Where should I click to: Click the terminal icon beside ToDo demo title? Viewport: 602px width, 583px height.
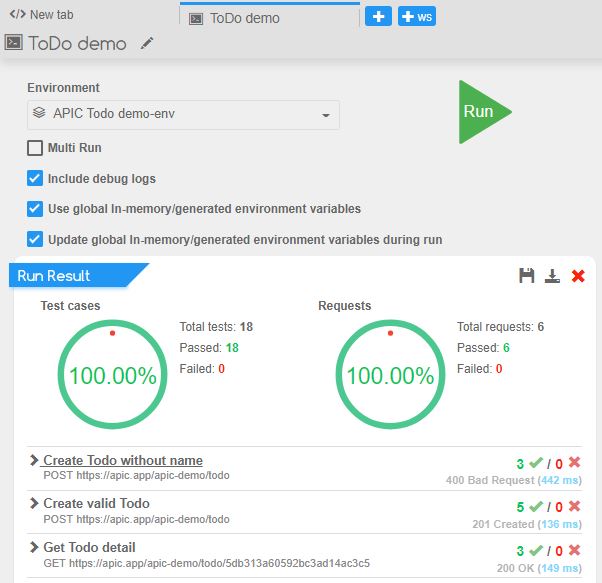pos(14,43)
